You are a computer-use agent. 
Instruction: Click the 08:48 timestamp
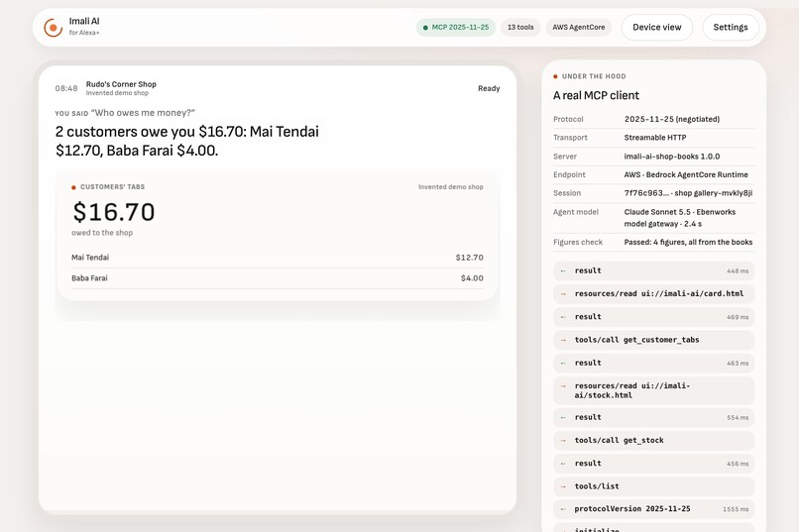(x=66, y=88)
